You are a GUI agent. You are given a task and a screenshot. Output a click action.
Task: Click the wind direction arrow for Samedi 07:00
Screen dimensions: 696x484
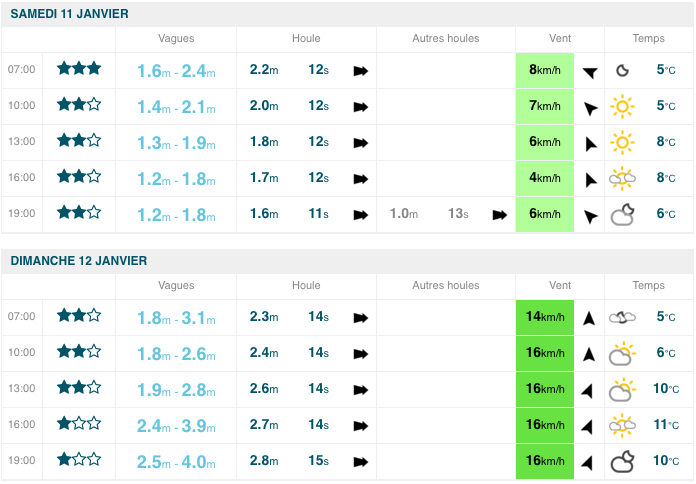(591, 71)
